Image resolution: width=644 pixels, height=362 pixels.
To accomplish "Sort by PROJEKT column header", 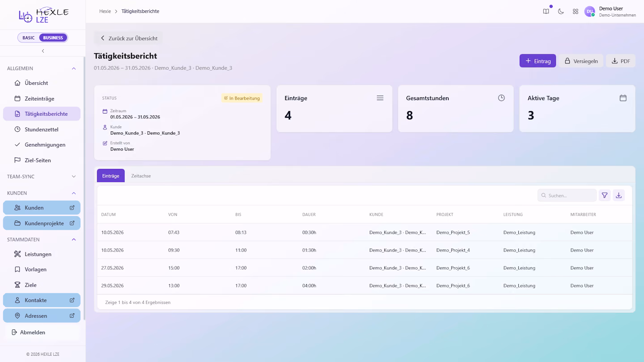I will [x=445, y=215].
